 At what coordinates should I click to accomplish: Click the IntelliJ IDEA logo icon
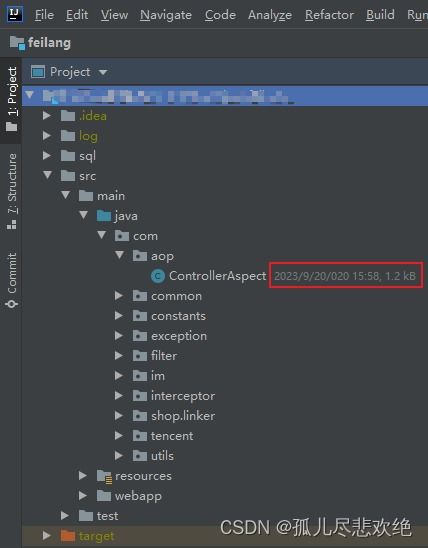14,14
